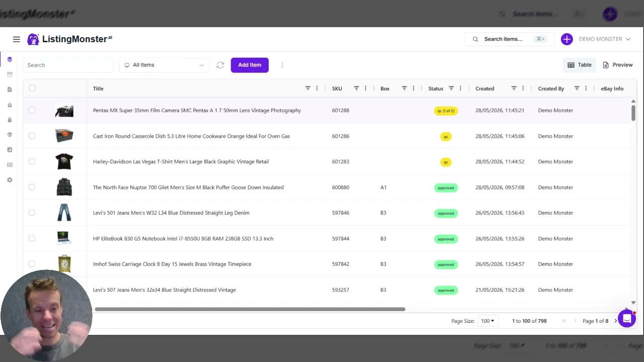Click the horizontal table scrollbar
Viewport: 644px width, 362px height.
[x=250, y=309]
